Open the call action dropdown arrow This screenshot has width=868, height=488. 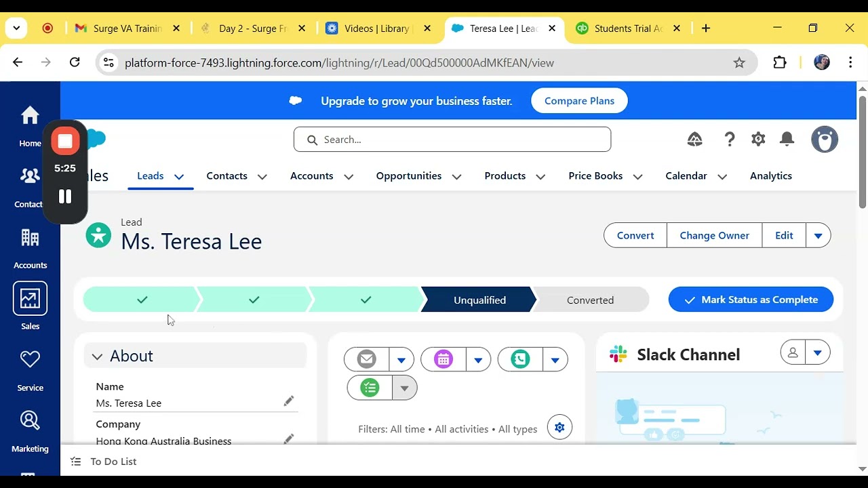pyautogui.click(x=555, y=359)
